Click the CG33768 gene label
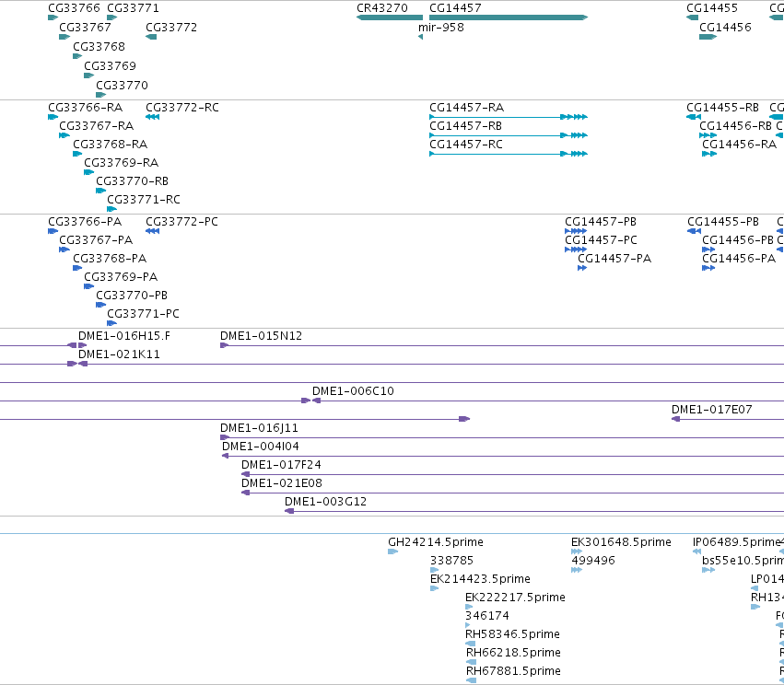 click(99, 47)
